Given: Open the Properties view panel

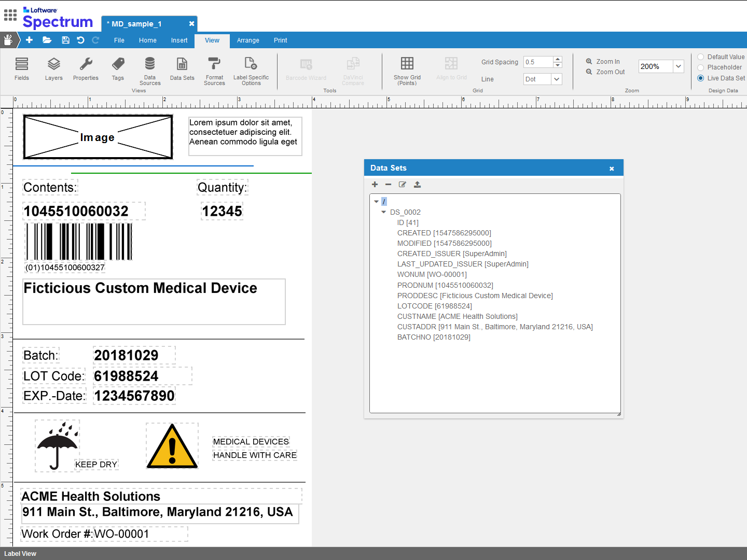Looking at the screenshot, I should (86, 68).
